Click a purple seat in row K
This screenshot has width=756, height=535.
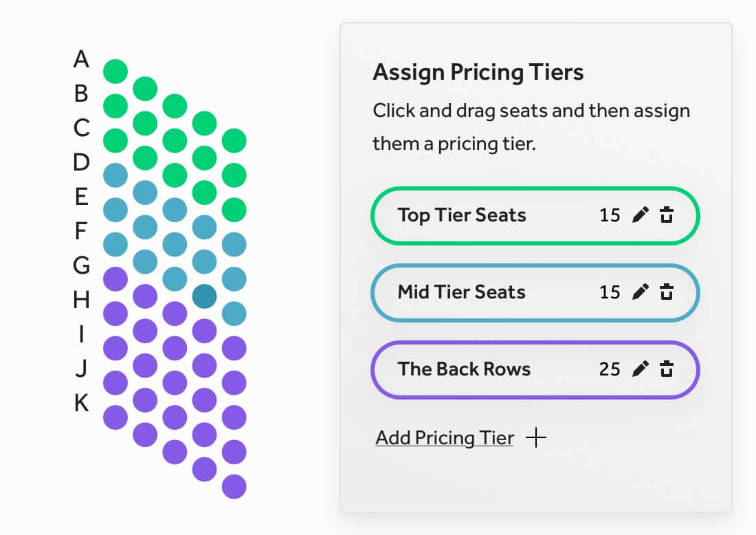click(115, 418)
